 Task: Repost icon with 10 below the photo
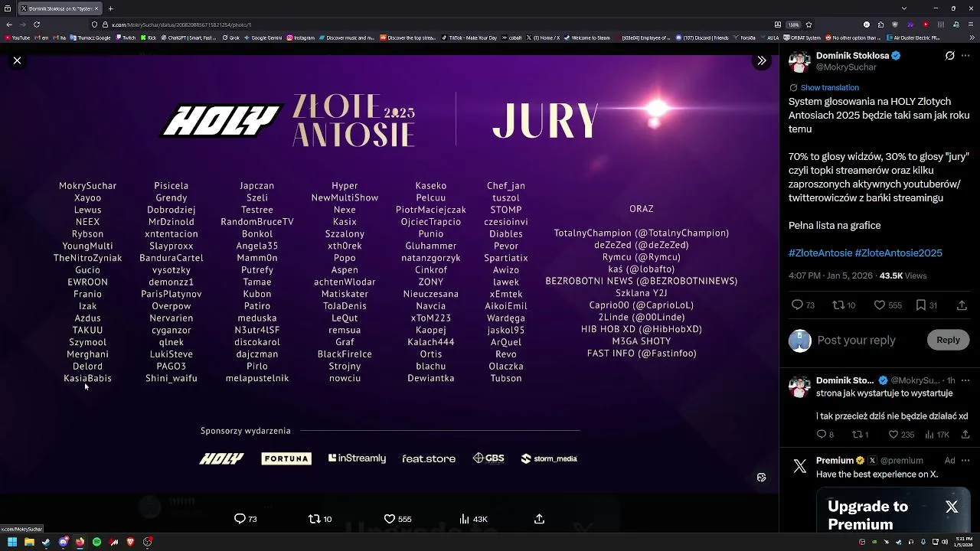314,519
